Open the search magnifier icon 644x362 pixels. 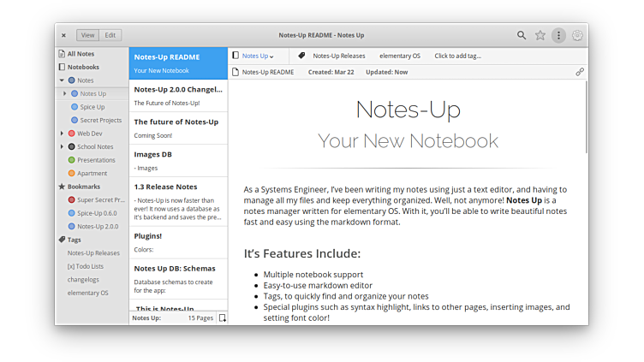(x=522, y=35)
